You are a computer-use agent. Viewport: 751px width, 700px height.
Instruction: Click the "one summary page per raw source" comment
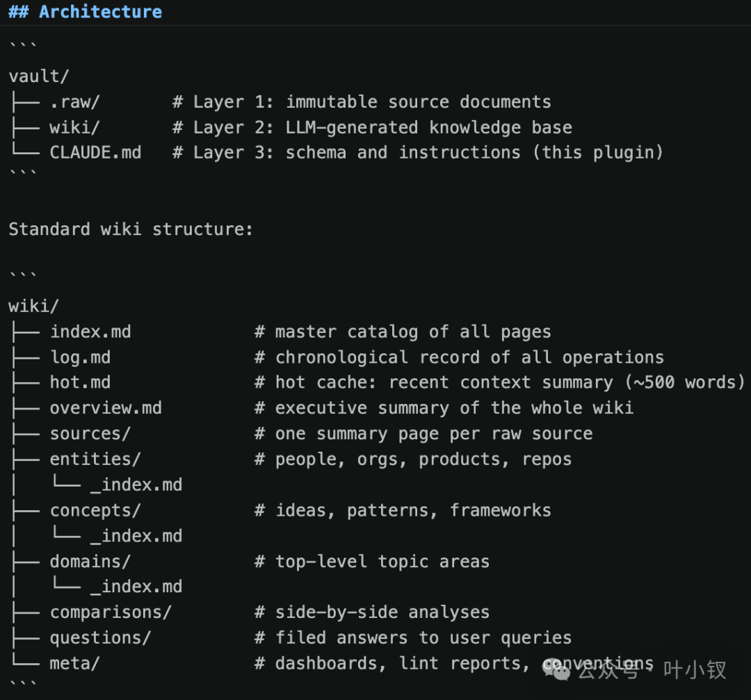pyautogui.click(x=423, y=434)
